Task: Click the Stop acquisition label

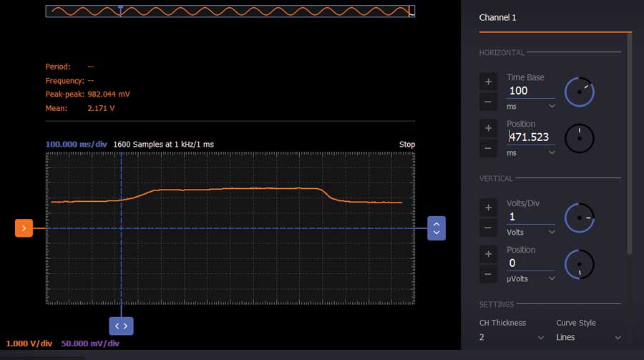Action: 406,145
